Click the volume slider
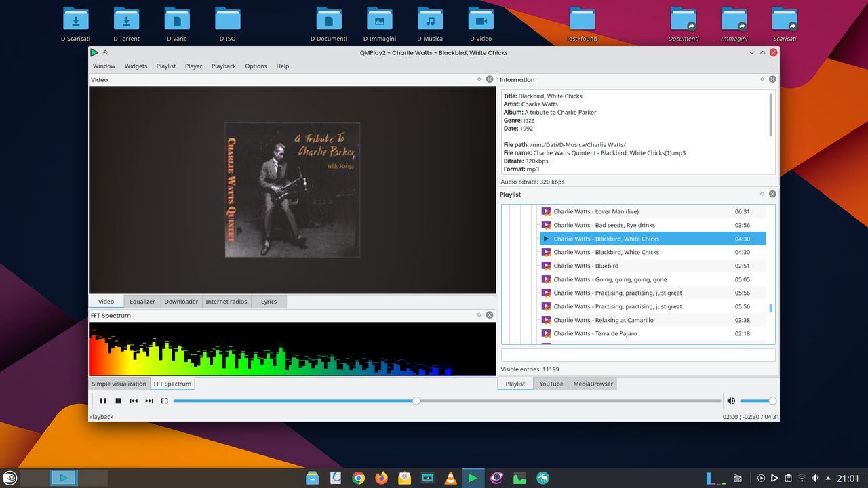This screenshot has height=488, width=868. pos(758,401)
